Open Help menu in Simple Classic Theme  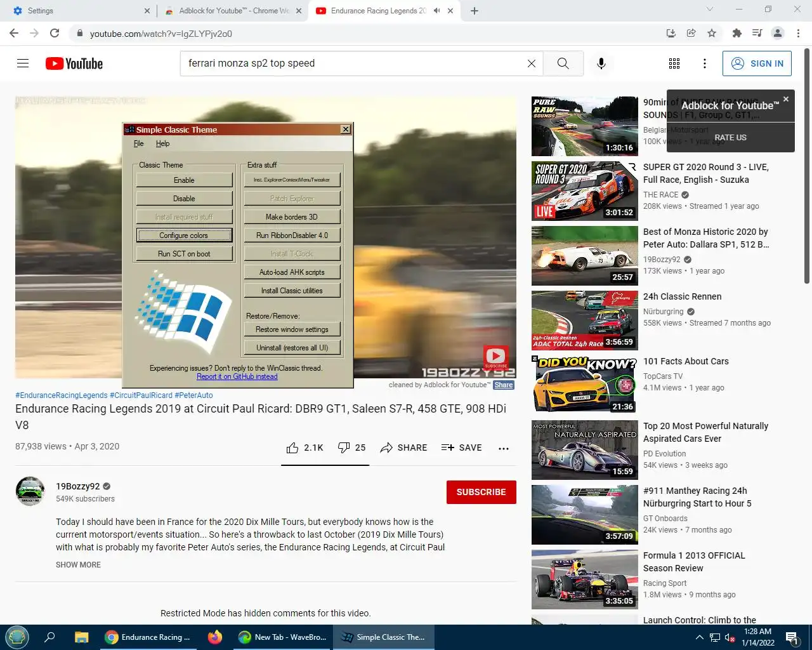pos(162,143)
